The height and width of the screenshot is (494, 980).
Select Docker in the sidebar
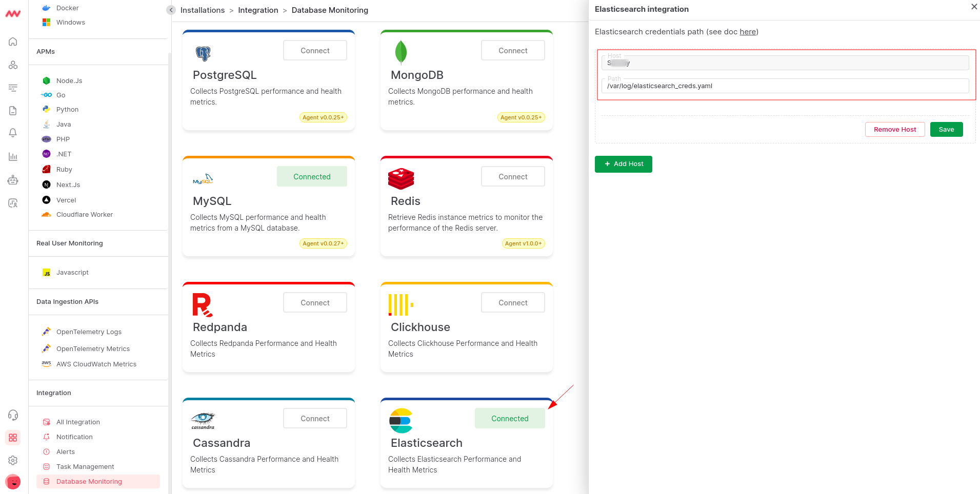pyautogui.click(x=67, y=8)
